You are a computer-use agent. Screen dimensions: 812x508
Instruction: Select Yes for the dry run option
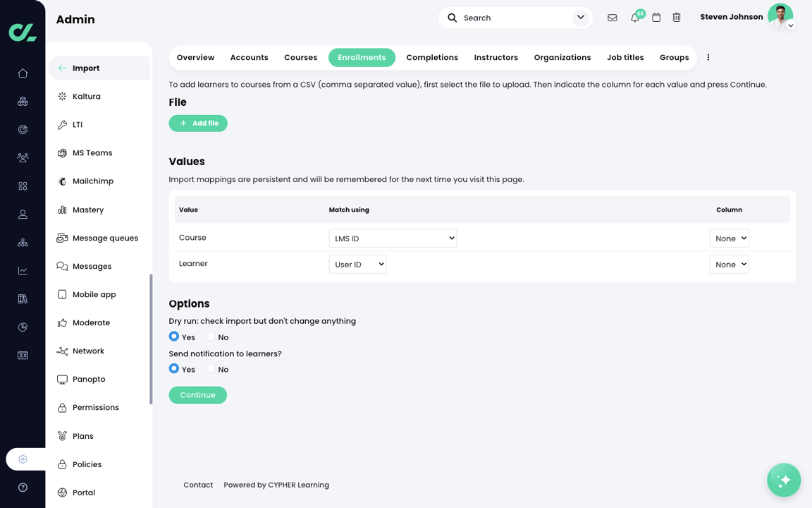click(x=173, y=337)
